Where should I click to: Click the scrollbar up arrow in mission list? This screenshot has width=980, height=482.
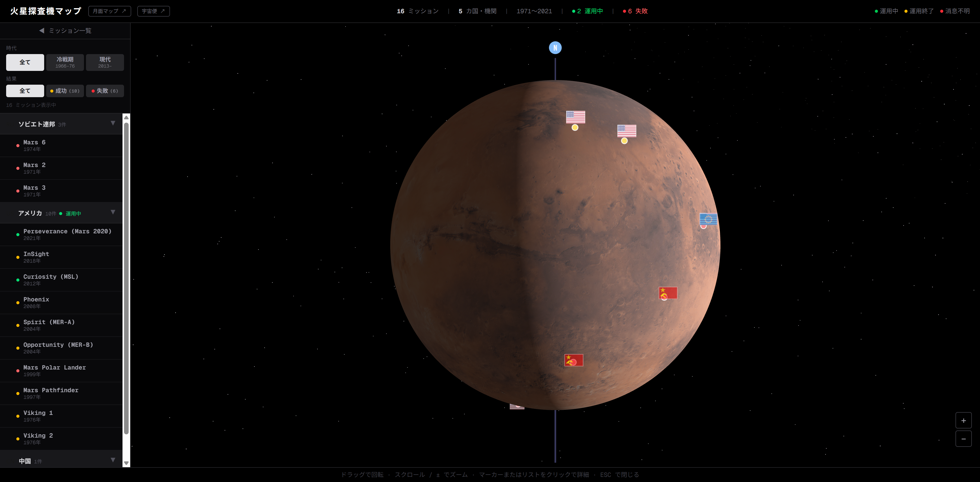126,118
